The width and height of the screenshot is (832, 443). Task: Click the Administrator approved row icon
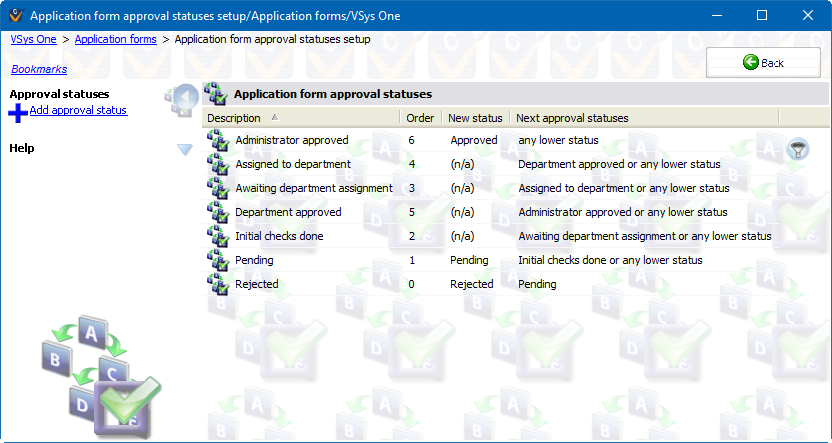[218, 141]
